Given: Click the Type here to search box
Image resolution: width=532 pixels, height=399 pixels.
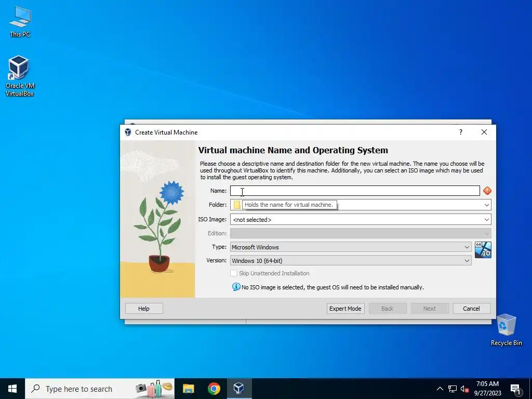Looking at the screenshot, I should (100, 389).
